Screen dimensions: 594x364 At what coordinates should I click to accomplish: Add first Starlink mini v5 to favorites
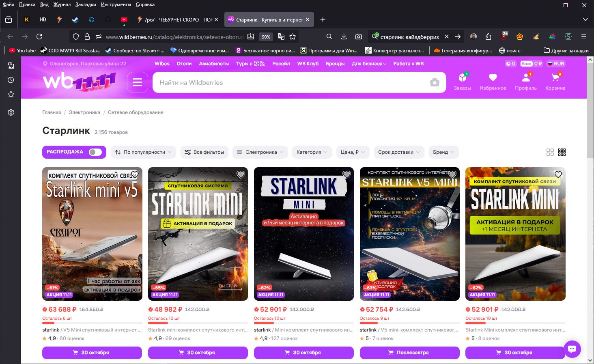(135, 174)
